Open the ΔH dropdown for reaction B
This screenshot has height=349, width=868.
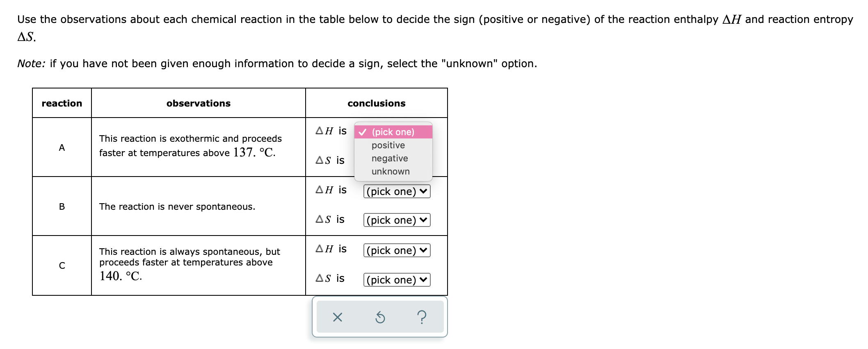tap(396, 191)
